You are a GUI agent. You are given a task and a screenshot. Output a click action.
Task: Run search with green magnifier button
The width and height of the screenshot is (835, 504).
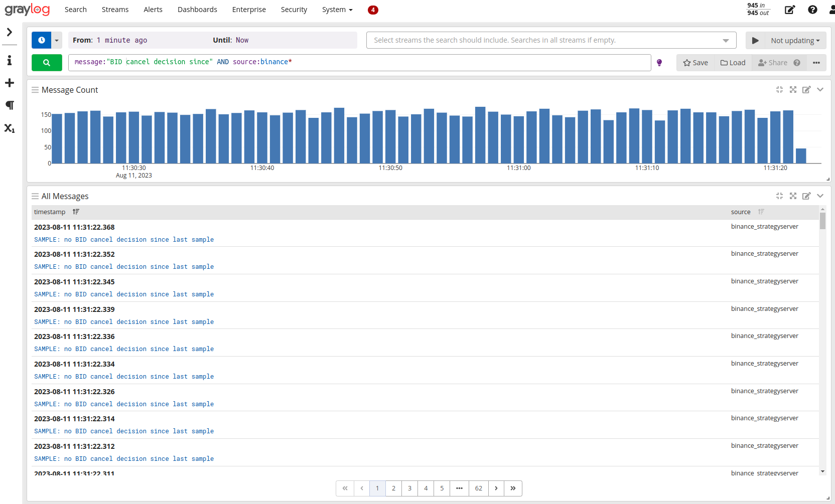tap(47, 63)
